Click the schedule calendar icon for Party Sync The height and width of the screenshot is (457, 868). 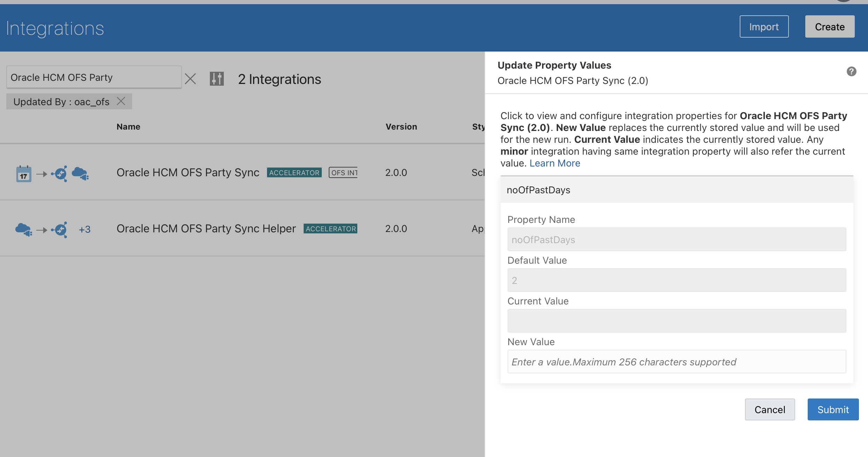[24, 173]
